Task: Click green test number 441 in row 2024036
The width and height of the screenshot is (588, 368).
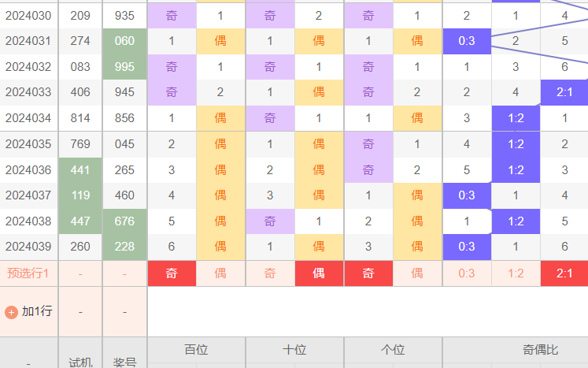Action: pos(80,170)
